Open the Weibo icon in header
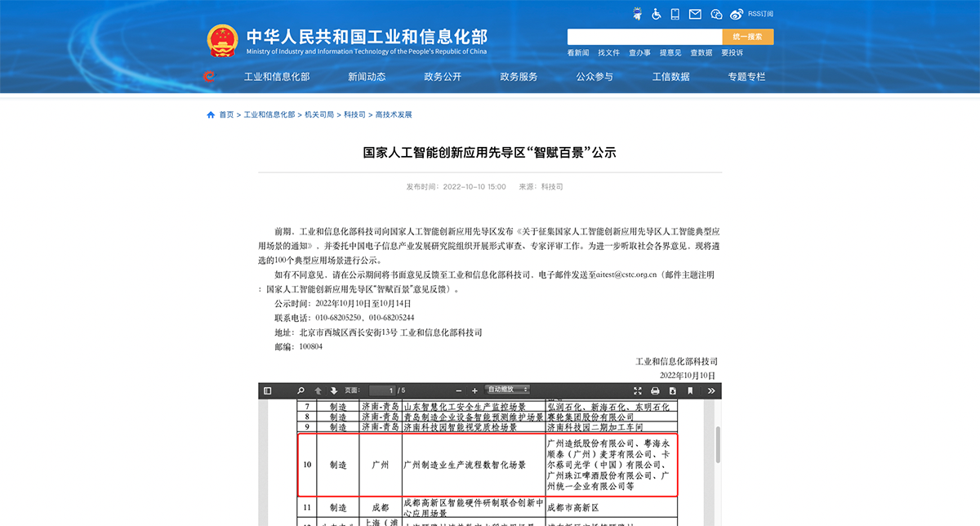The height and width of the screenshot is (526, 980). 736,14
